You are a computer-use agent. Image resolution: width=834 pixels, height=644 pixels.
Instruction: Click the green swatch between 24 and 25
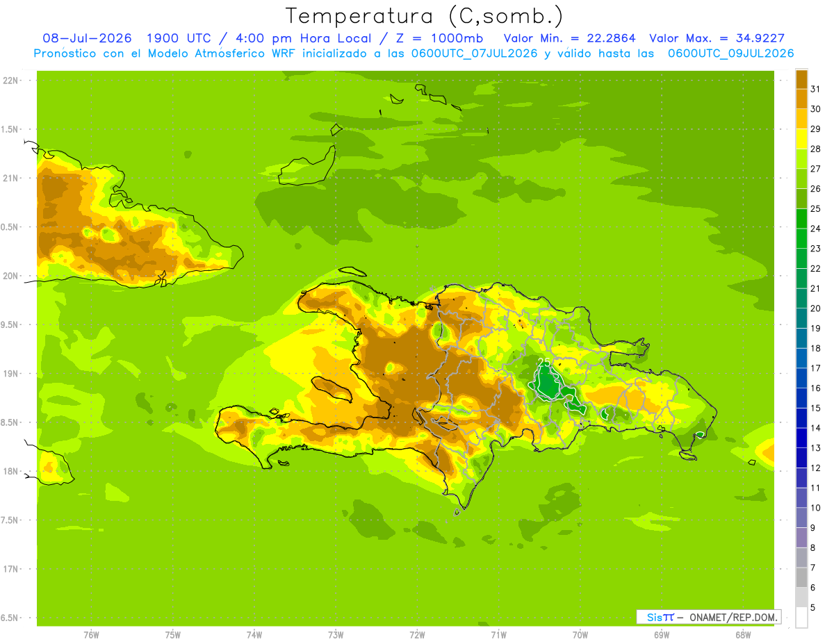[801, 218]
